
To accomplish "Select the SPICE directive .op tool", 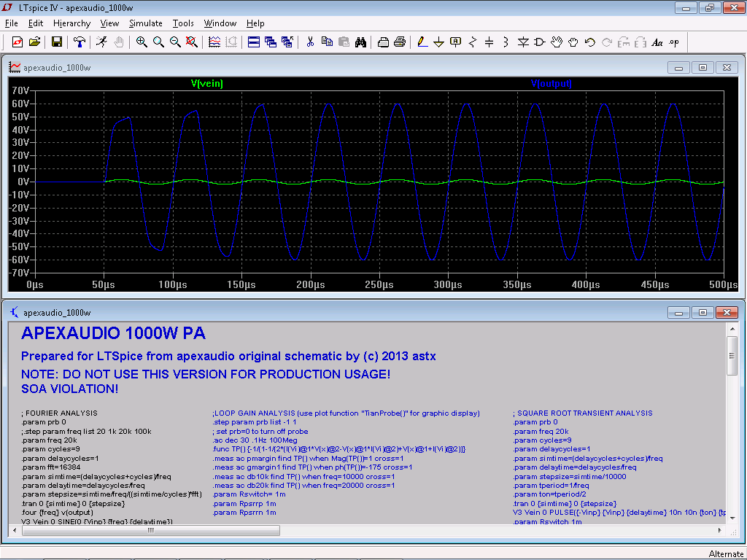I will 674,42.
